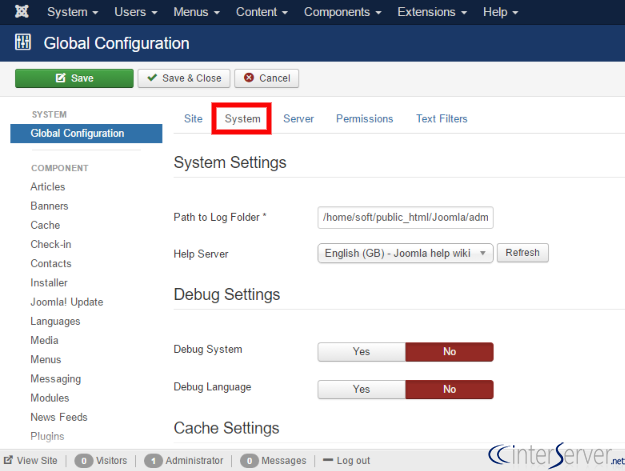Open the Components menu
625x471 pixels.
342,12
